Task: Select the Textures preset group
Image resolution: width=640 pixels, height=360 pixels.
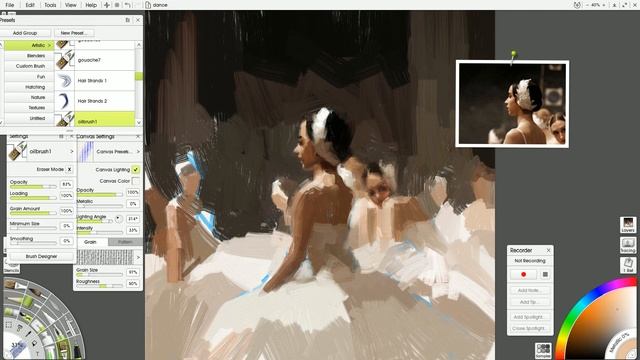Action: pyautogui.click(x=29, y=107)
